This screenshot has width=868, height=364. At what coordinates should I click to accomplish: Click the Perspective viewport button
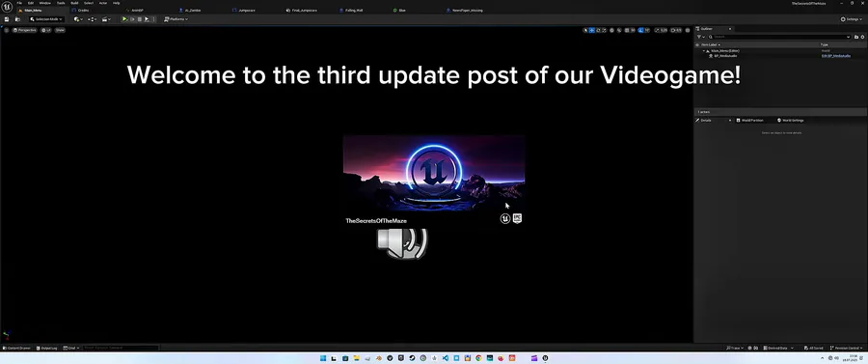point(24,30)
